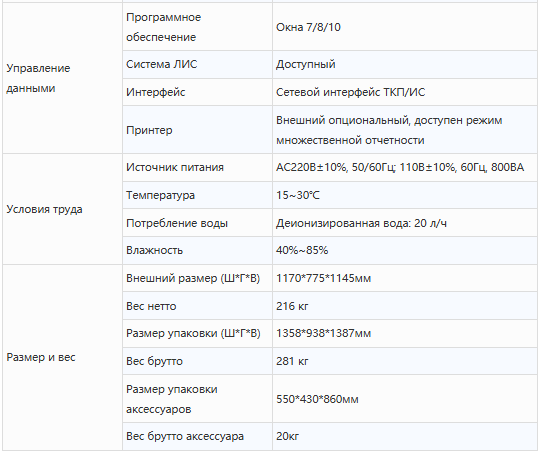Click the 'Доступный' value cell
Image resolution: width=541 pixels, height=452 pixels.
click(405, 65)
